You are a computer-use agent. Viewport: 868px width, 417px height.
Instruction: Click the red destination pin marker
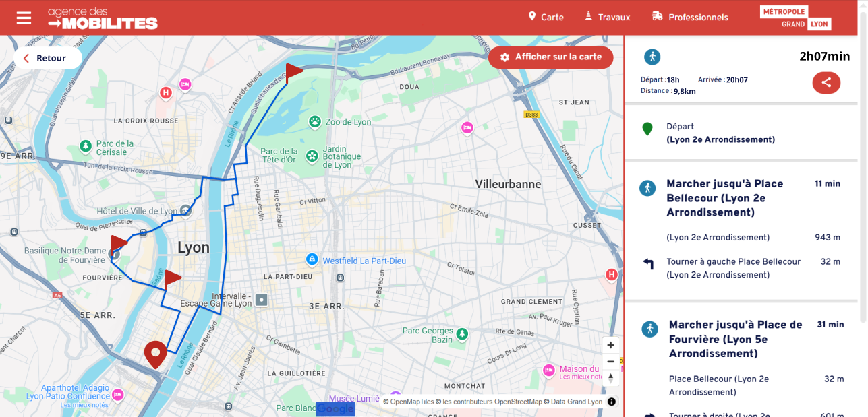(156, 353)
